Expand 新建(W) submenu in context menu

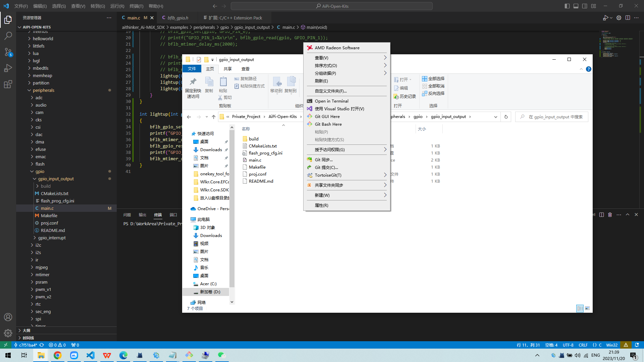pos(346,195)
